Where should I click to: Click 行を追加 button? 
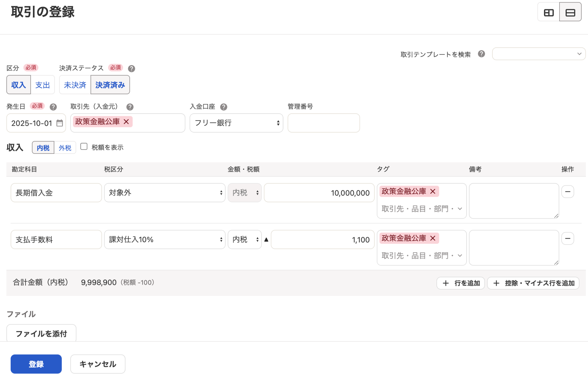(x=461, y=283)
